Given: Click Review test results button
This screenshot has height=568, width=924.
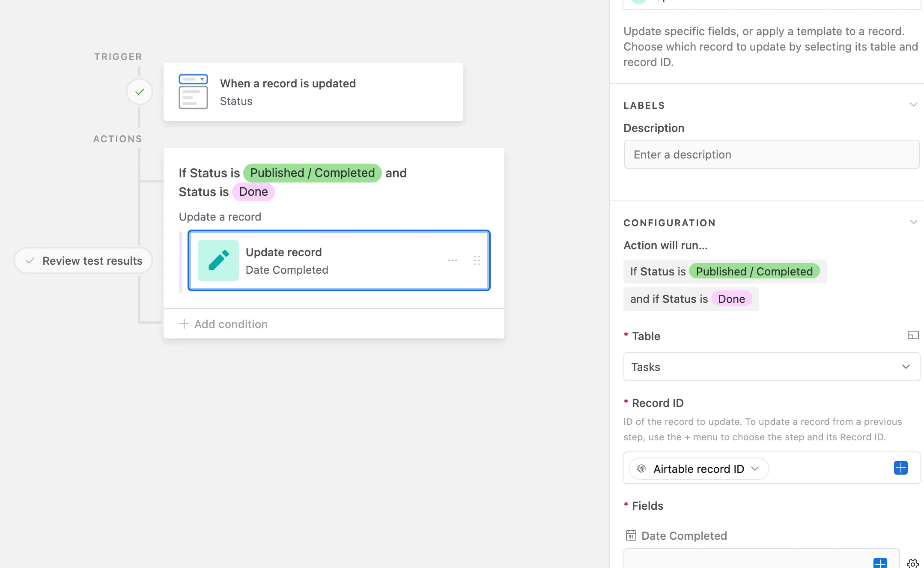Looking at the screenshot, I should click(x=83, y=260).
